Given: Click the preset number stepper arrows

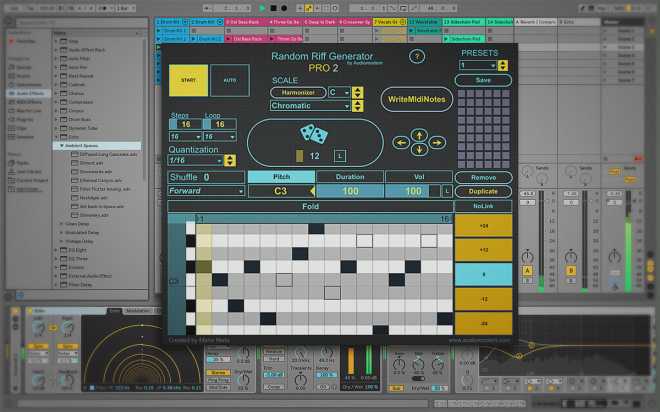Looking at the screenshot, I should [503, 65].
